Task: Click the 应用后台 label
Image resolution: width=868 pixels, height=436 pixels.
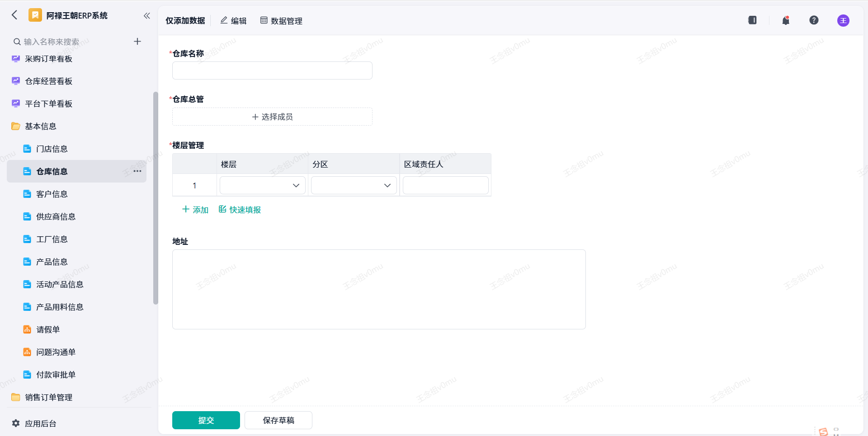Action: click(x=41, y=423)
